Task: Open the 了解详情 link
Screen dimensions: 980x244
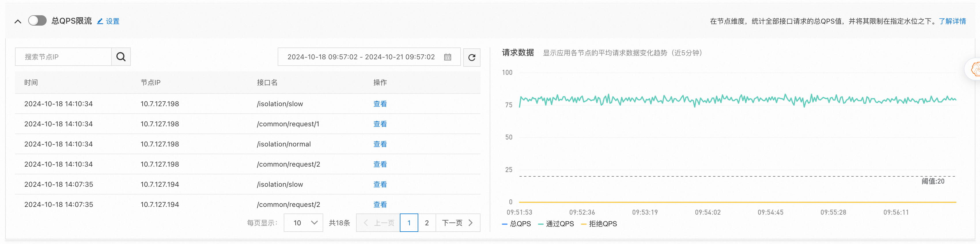Action: click(x=952, y=21)
